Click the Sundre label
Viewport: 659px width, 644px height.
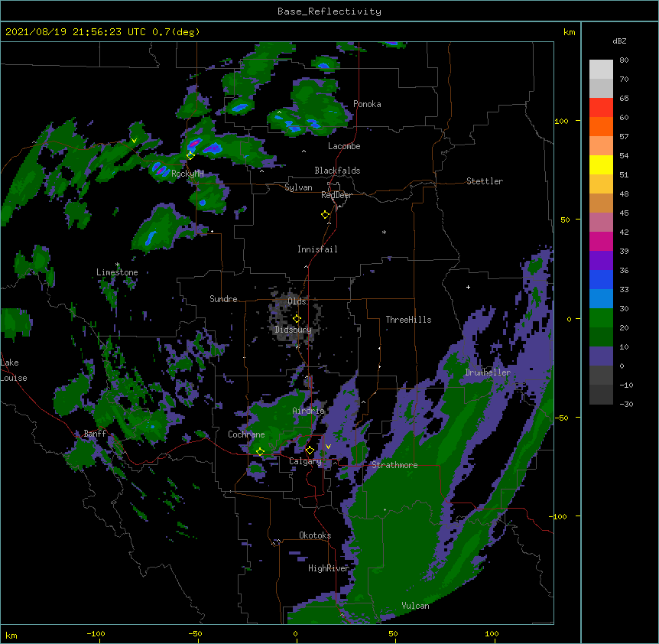tap(223, 299)
